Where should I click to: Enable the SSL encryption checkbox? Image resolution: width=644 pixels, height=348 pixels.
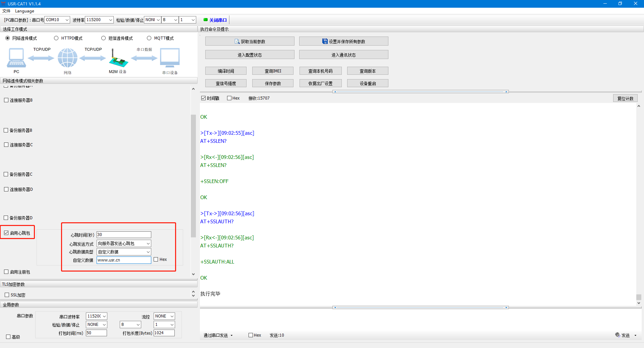pos(7,295)
